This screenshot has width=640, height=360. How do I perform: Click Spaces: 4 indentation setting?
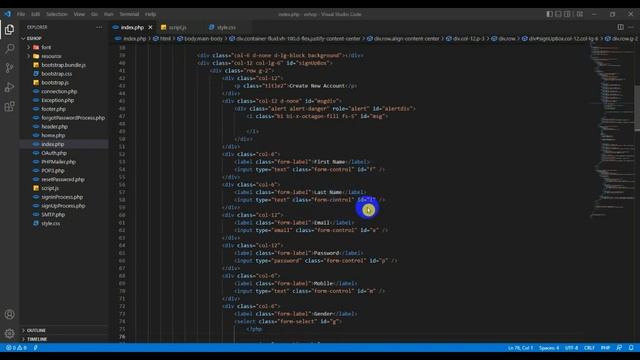click(549, 348)
